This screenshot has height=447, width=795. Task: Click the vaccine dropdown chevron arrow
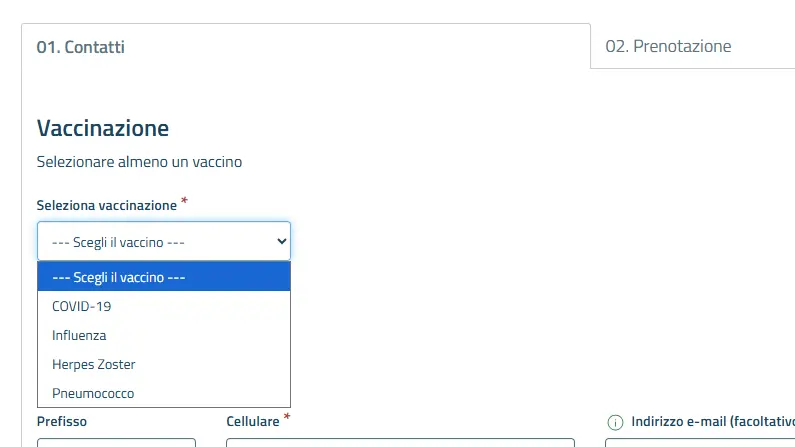[281, 241]
